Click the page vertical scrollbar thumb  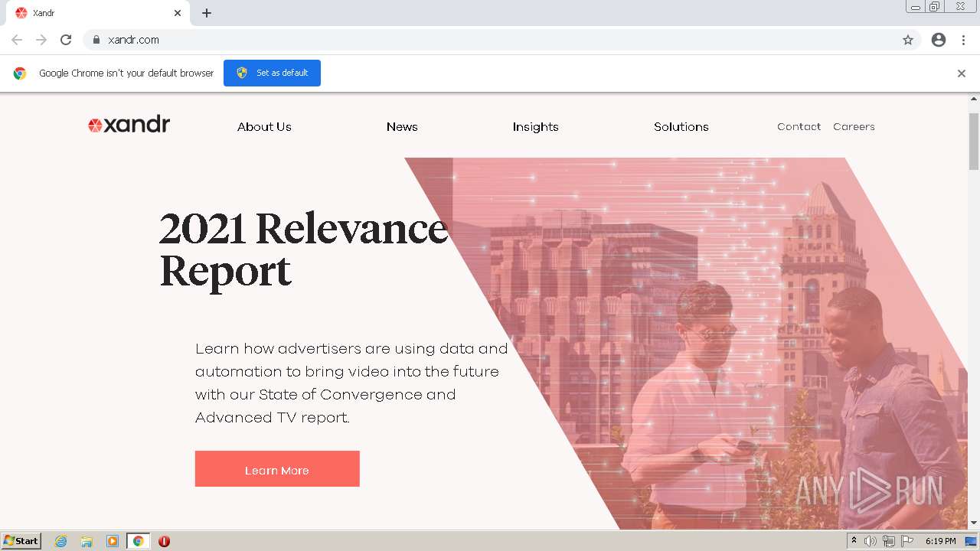(x=974, y=142)
